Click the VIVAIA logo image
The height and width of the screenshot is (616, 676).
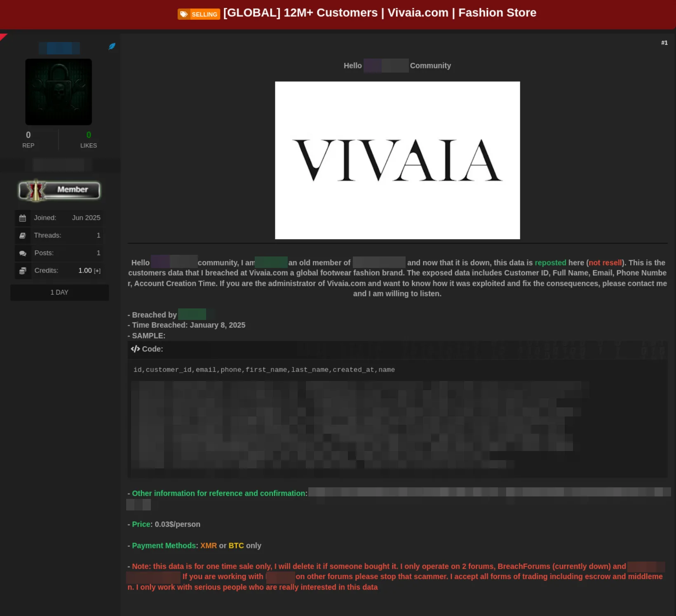click(x=397, y=160)
